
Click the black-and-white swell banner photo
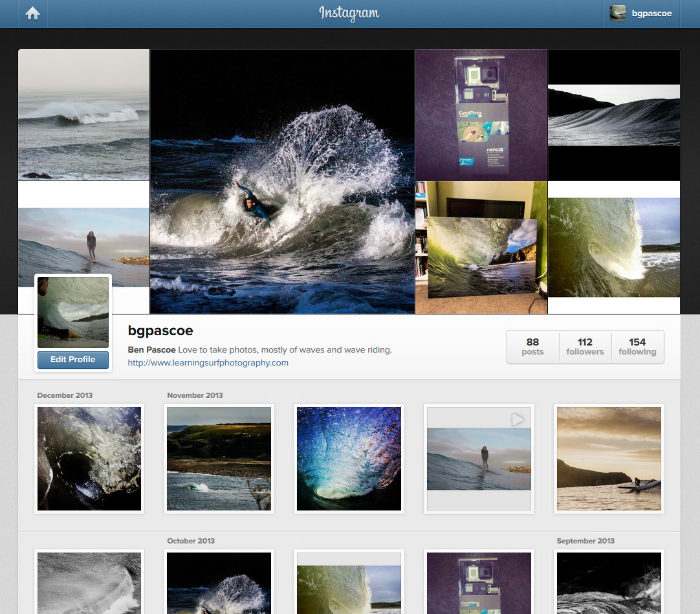(614, 115)
